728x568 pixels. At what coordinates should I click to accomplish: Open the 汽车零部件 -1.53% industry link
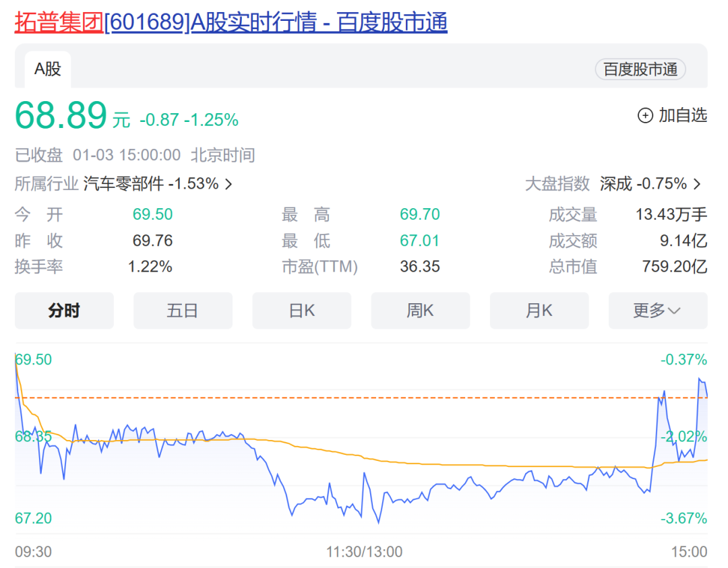(151, 184)
